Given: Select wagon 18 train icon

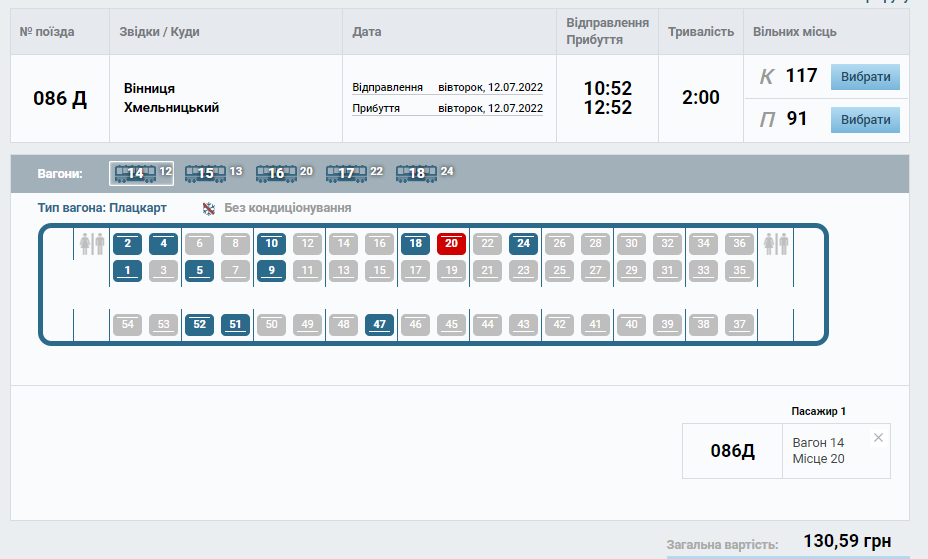Looking at the screenshot, I should (417, 173).
